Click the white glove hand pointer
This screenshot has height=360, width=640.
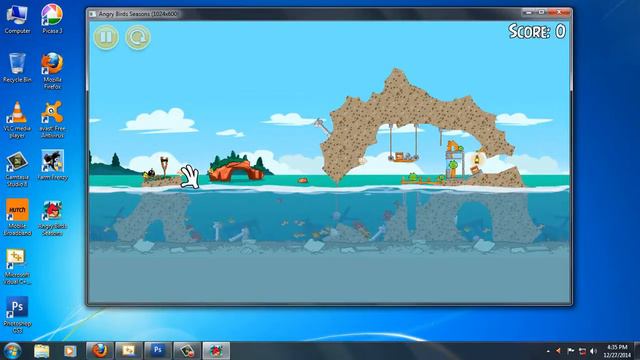(x=189, y=177)
